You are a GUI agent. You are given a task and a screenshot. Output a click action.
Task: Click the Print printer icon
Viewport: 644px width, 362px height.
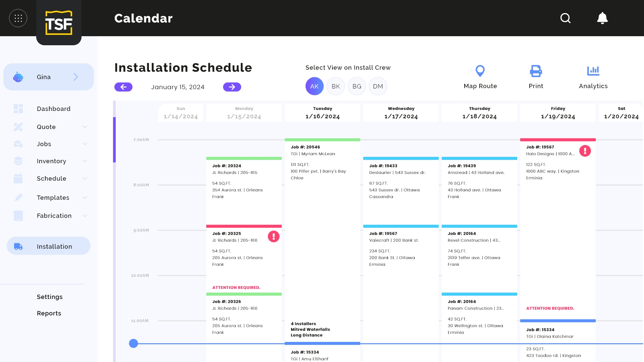pos(536,71)
